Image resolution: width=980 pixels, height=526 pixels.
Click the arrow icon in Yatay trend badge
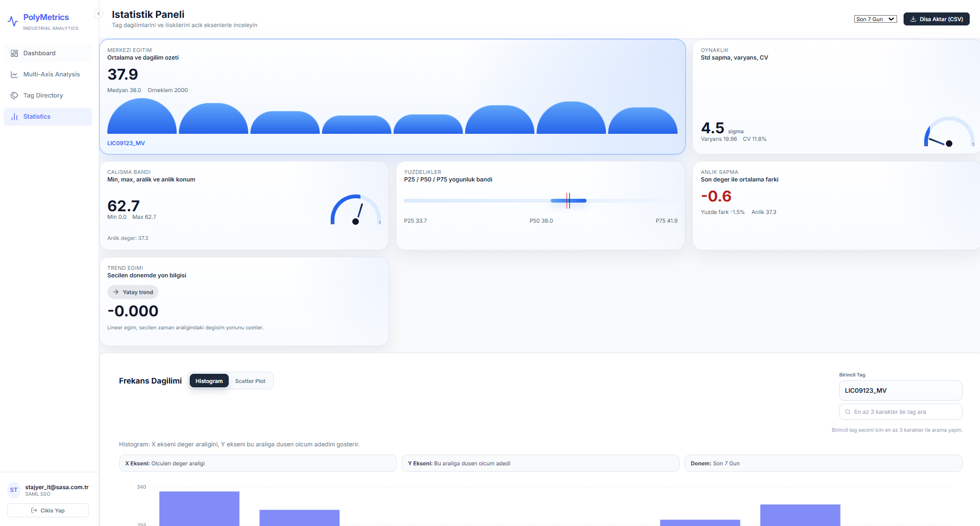coord(115,292)
